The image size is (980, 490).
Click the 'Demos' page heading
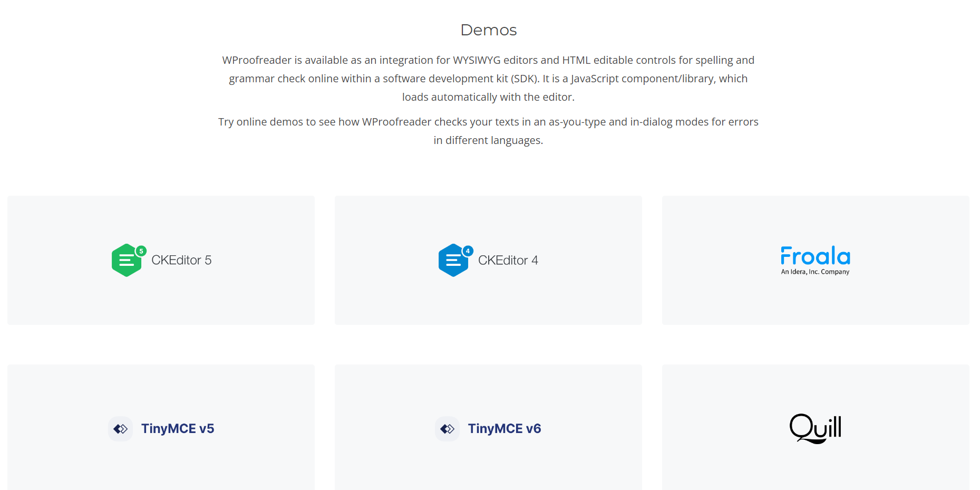pos(489,30)
